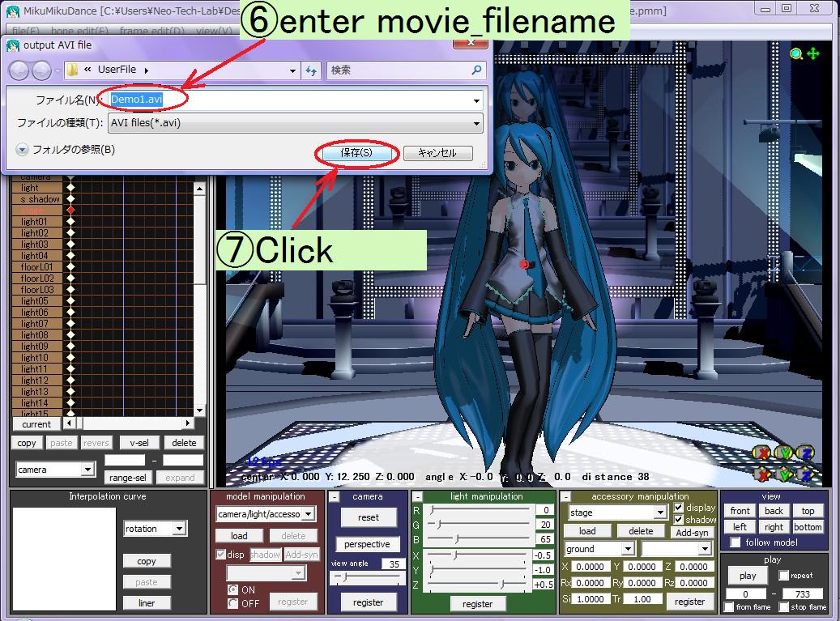Click the timeline right scroll arrow
This screenshot has height=621, width=840.
187,423
